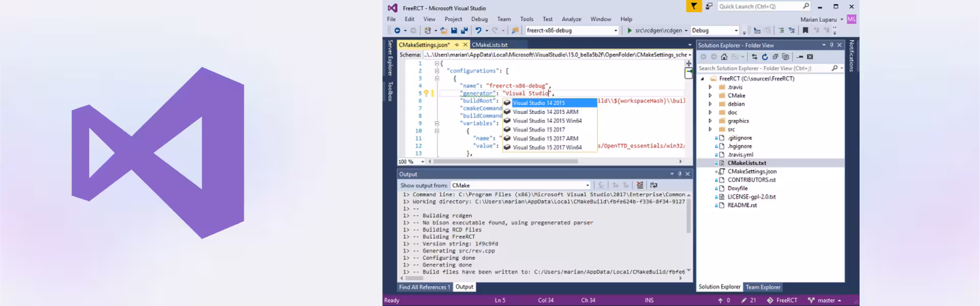
Task: Click the Find in Files toolbar icon
Action: tap(515, 31)
